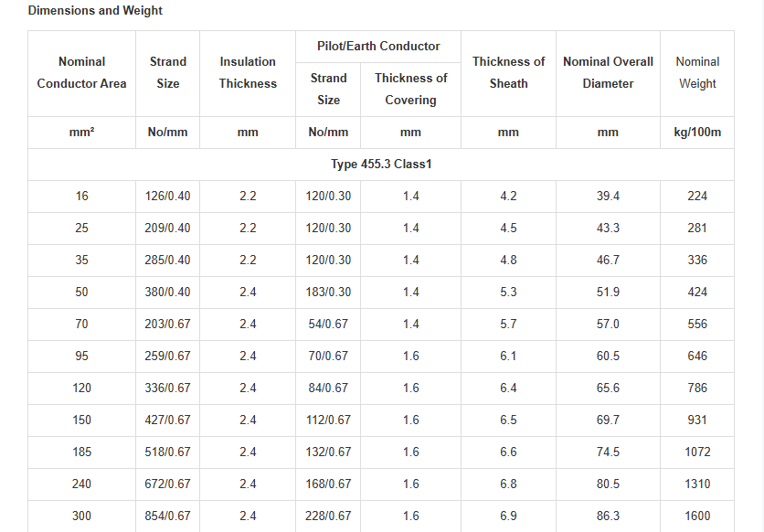
Task: Select the 183/0.30 pilot strand size
Action: coord(328,293)
